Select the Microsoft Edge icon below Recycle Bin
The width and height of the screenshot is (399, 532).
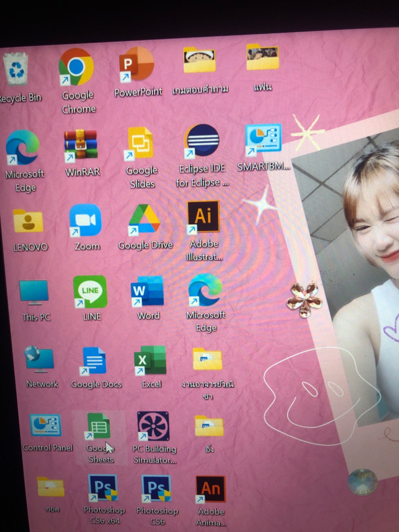[22, 147]
